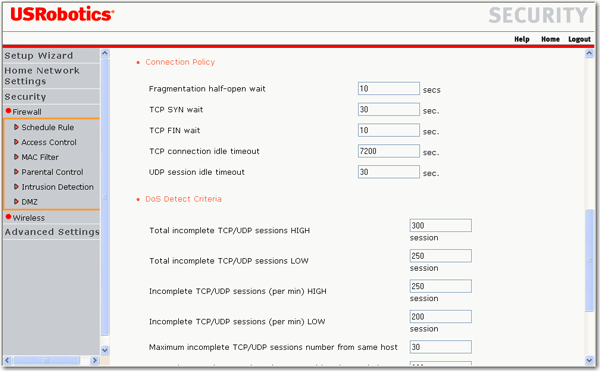
Task: Click the 'TCP SYN wait' label
Action: point(176,110)
